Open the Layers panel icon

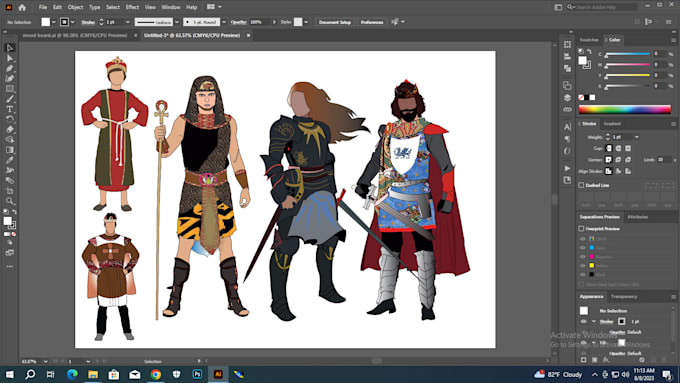tap(567, 98)
